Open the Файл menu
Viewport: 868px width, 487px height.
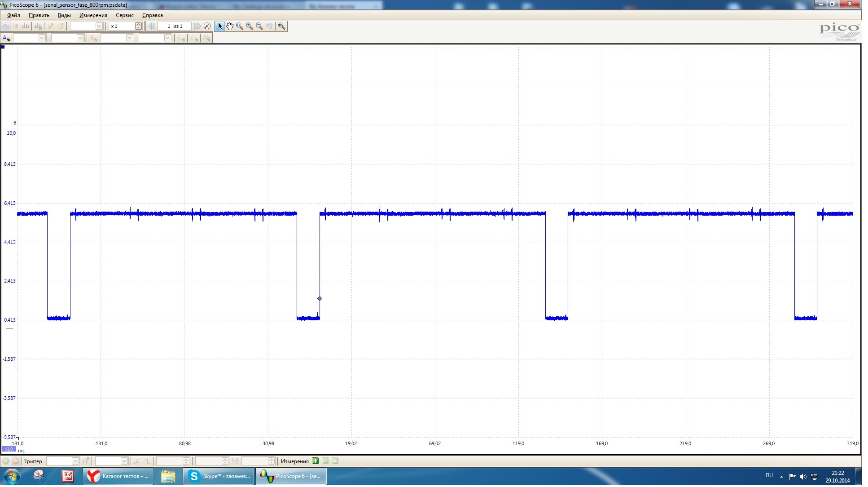point(13,15)
